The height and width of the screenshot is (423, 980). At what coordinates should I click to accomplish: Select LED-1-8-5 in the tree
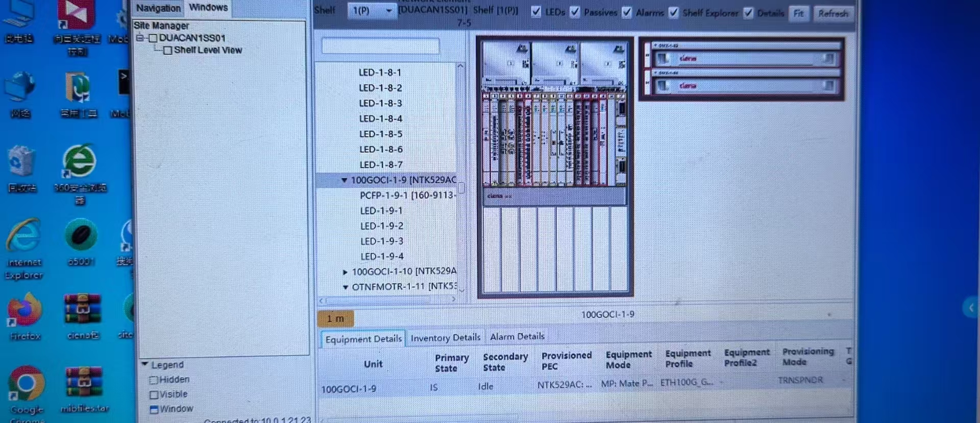[381, 134]
